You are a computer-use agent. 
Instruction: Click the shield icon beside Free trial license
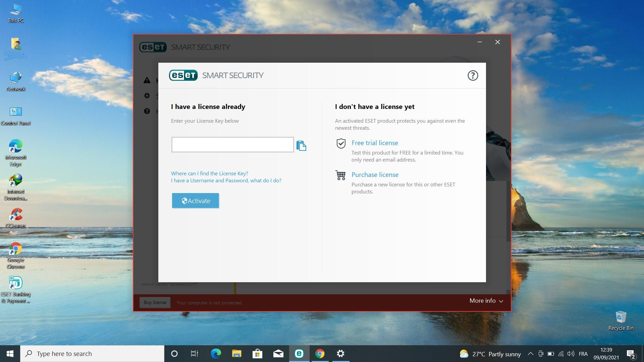341,143
